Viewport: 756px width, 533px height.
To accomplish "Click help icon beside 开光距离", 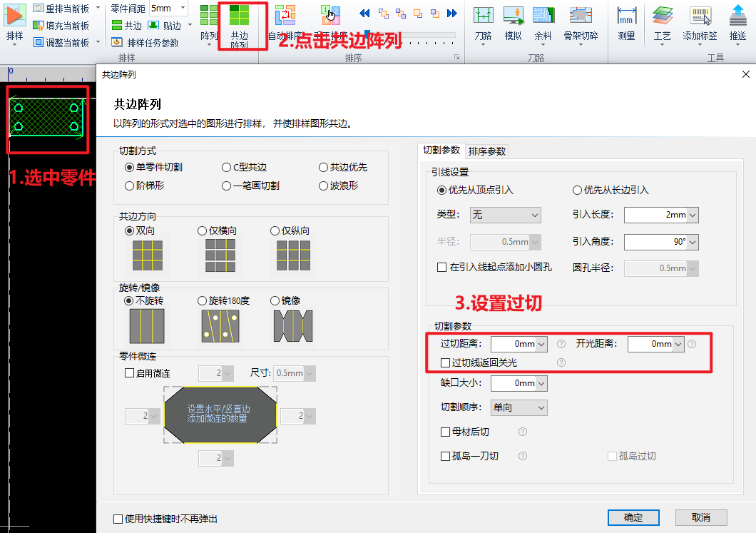I will (692, 344).
